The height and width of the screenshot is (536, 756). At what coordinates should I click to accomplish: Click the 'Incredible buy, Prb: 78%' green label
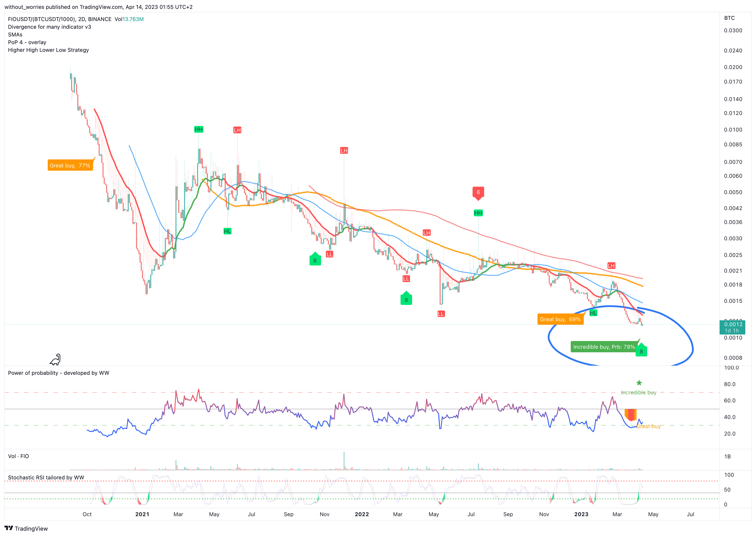(604, 347)
